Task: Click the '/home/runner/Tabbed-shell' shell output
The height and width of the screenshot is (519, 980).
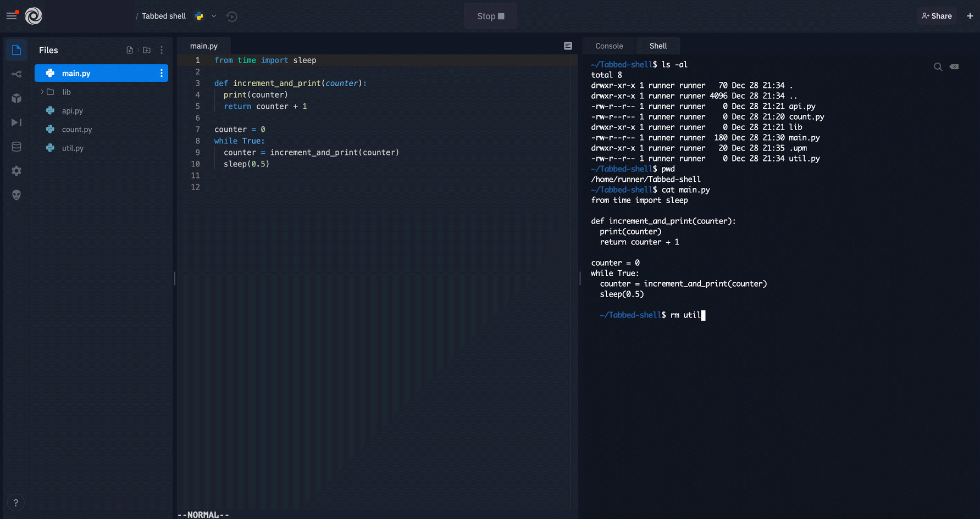Action: (646, 180)
